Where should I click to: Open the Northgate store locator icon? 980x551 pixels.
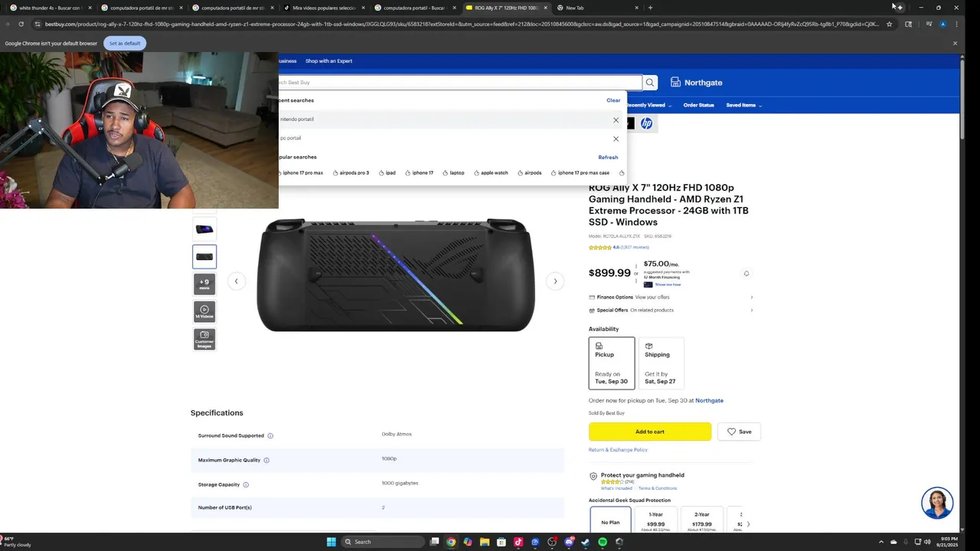[675, 82]
